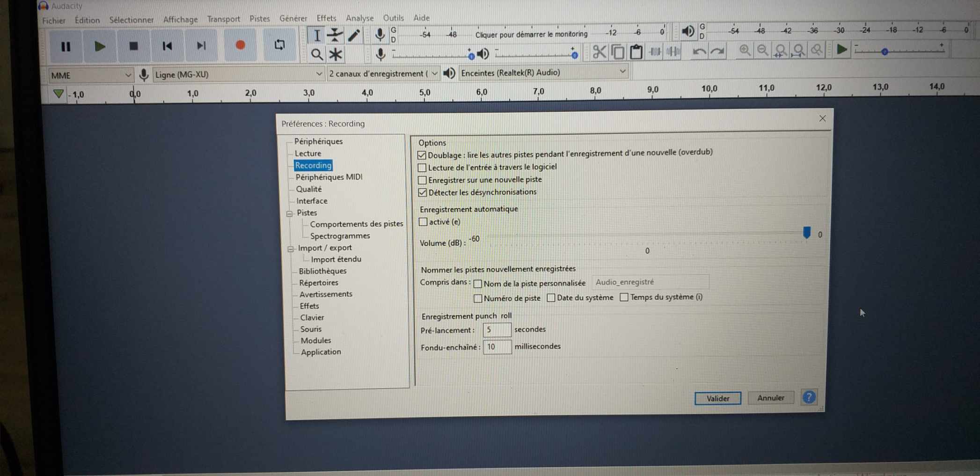Select Qualité in the preferences tree
The width and height of the screenshot is (980, 476).
pos(309,189)
